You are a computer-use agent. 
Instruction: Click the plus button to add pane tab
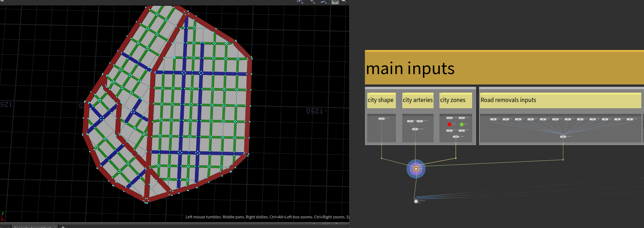63,227
